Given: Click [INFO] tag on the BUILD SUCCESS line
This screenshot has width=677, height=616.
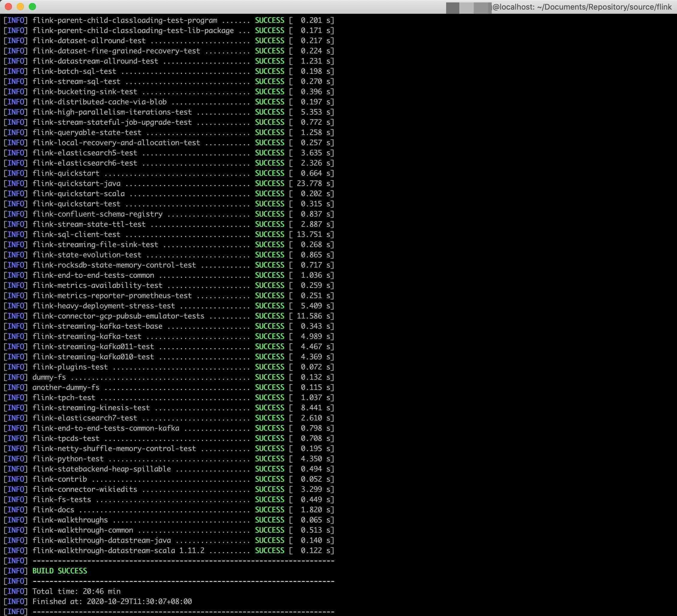Looking at the screenshot, I should (16, 571).
